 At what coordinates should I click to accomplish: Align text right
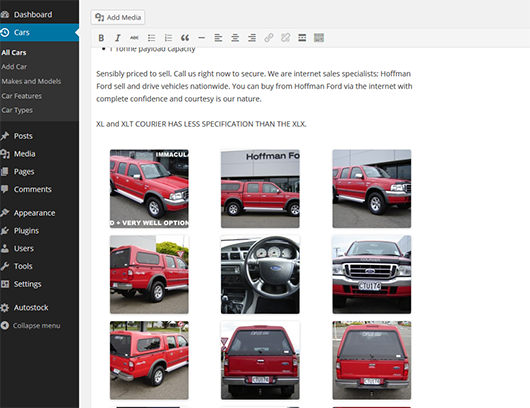pyautogui.click(x=252, y=38)
